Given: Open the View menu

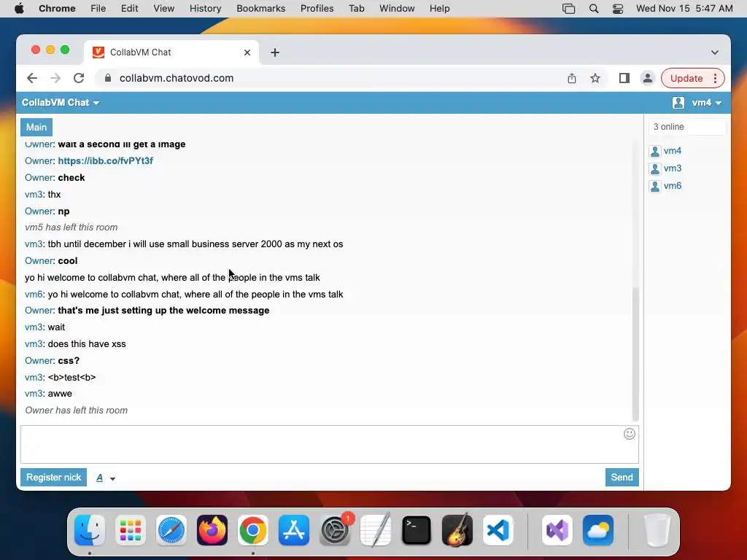Looking at the screenshot, I should tap(164, 9).
